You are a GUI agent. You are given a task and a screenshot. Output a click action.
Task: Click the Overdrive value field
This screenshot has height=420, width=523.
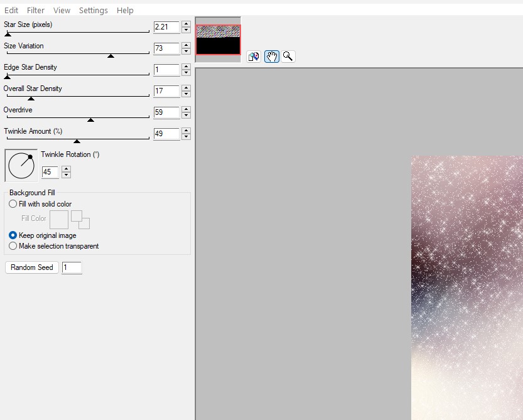(x=166, y=112)
